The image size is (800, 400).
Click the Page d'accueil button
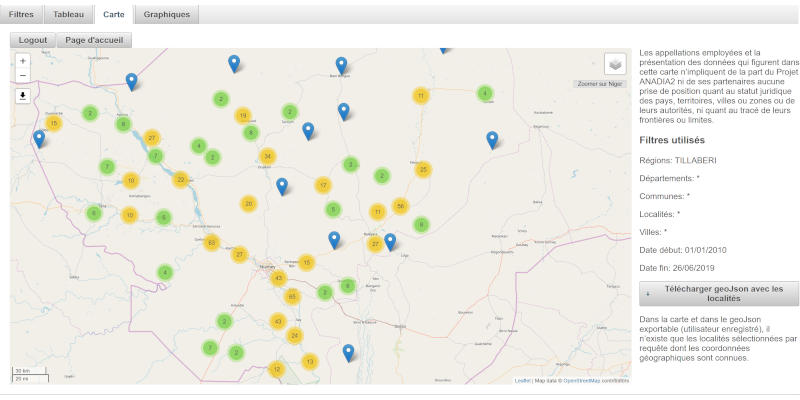[x=94, y=40]
